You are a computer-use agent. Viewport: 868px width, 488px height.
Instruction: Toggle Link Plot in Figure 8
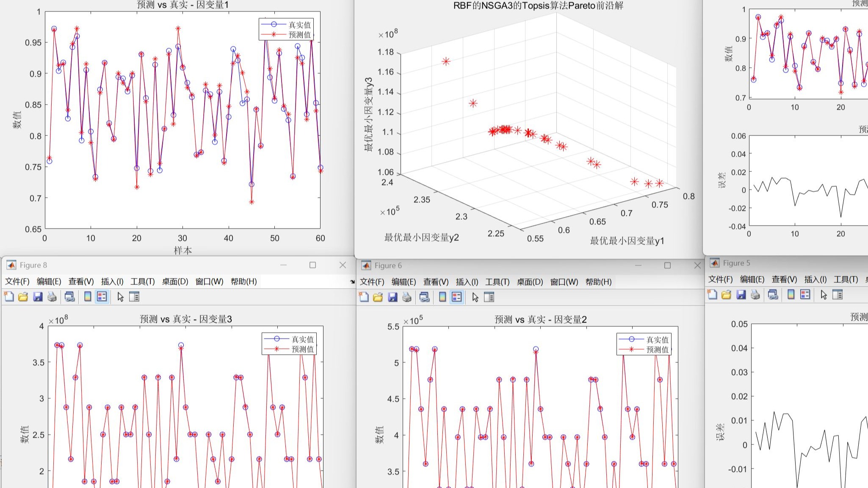(x=71, y=297)
